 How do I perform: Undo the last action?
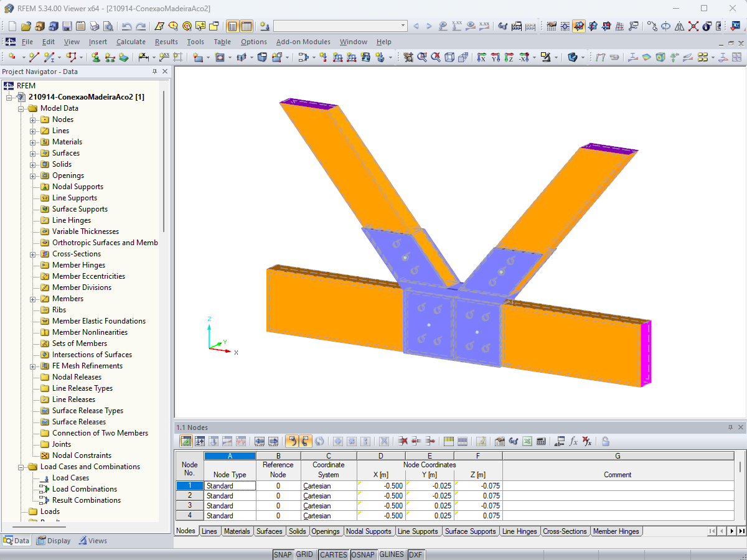tap(127, 26)
